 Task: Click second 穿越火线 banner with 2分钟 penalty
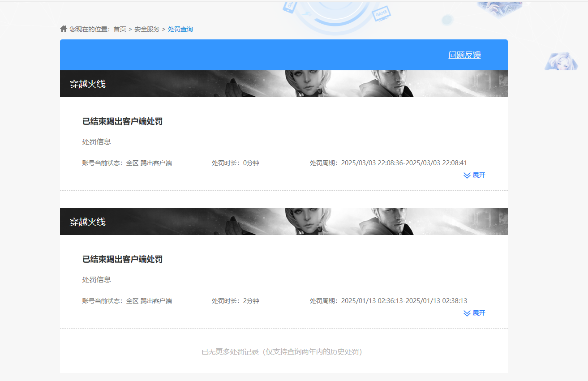[x=284, y=222]
